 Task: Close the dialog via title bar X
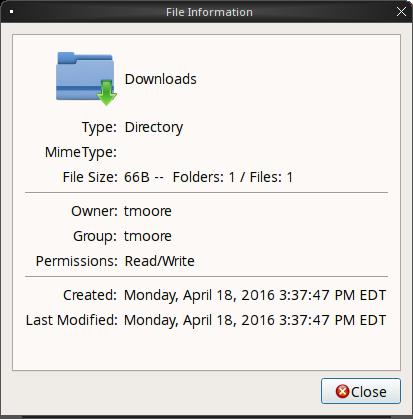click(401, 12)
